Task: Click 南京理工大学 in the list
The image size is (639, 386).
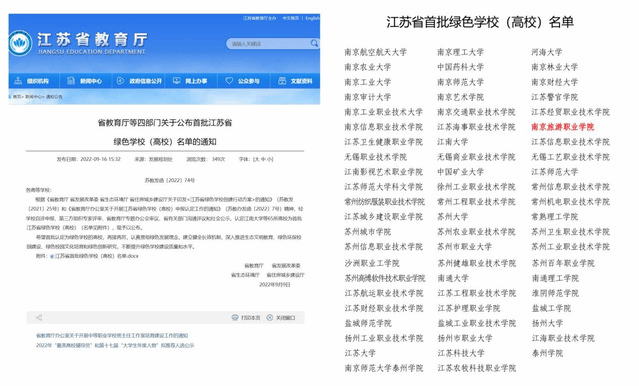Action: (461, 52)
